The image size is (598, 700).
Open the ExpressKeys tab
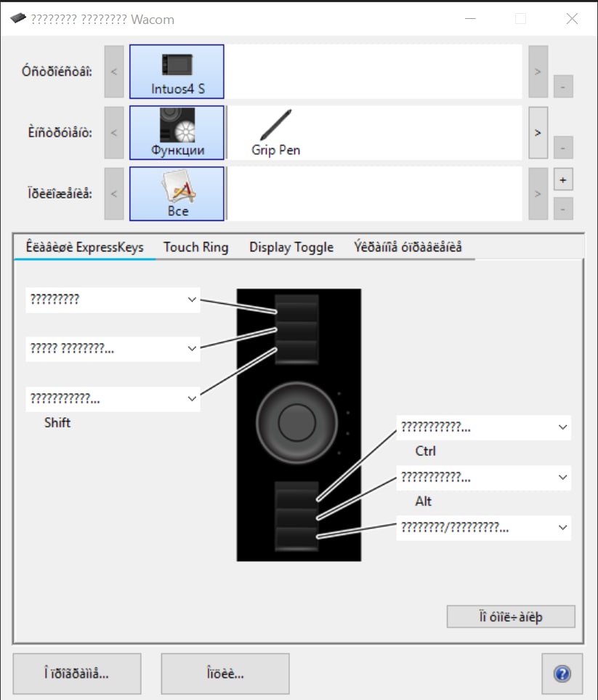(84, 247)
